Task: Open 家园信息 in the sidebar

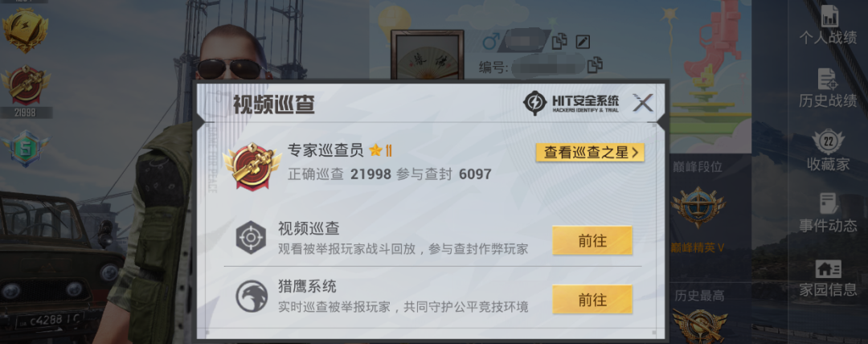Action: pos(828,277)
